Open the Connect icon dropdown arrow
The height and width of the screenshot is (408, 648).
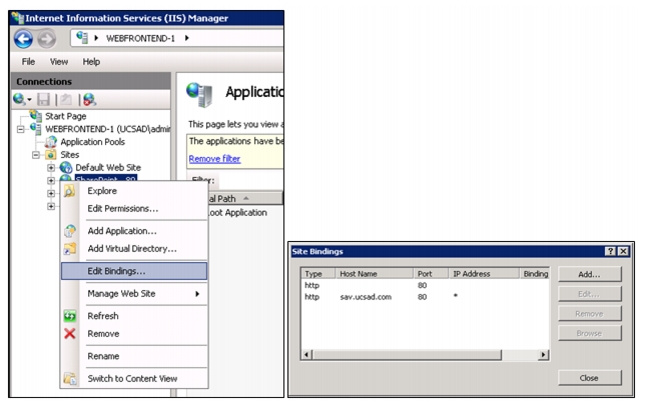pyautogui.click(x=29, y=100)
